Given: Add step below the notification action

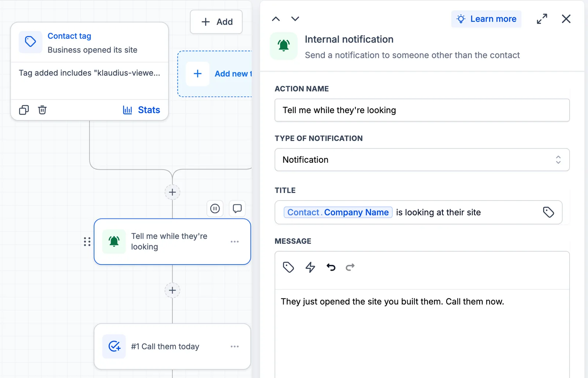Looking at the screenshot, I should [172, 291].
